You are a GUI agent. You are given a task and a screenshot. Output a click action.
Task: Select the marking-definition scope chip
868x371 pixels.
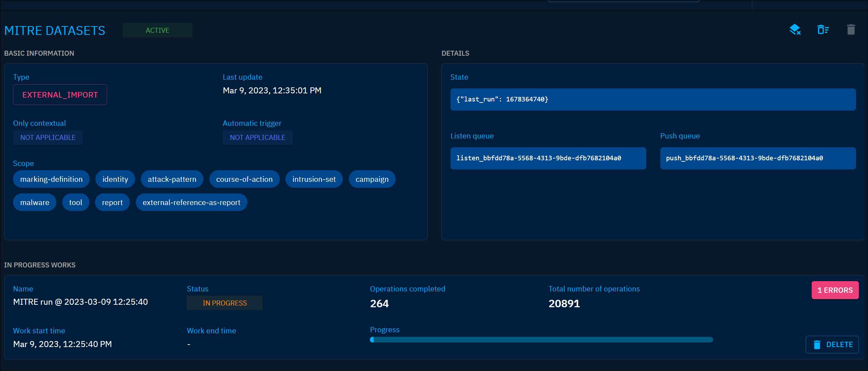(x=51, y=179)
